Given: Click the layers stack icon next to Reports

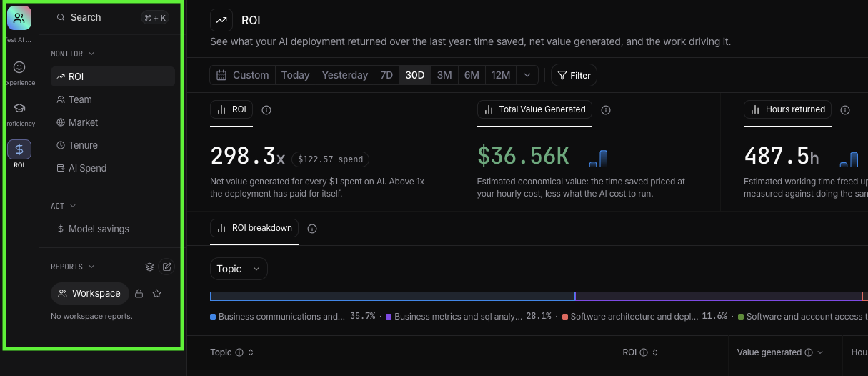Looking at the screenshot, I should pos(149,267).
